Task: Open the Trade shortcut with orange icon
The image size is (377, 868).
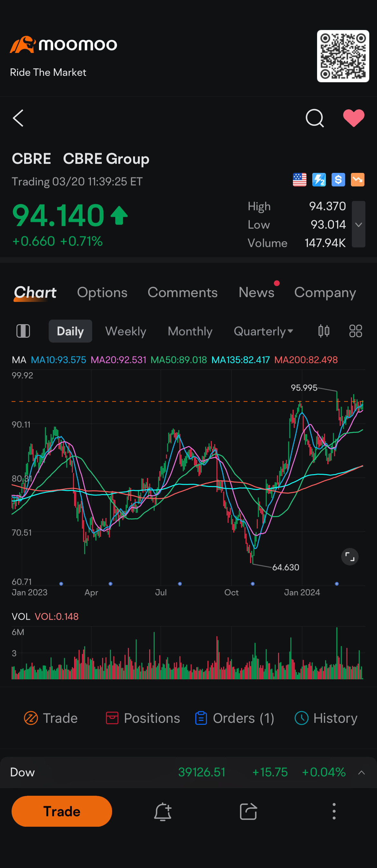Action: 51,718
